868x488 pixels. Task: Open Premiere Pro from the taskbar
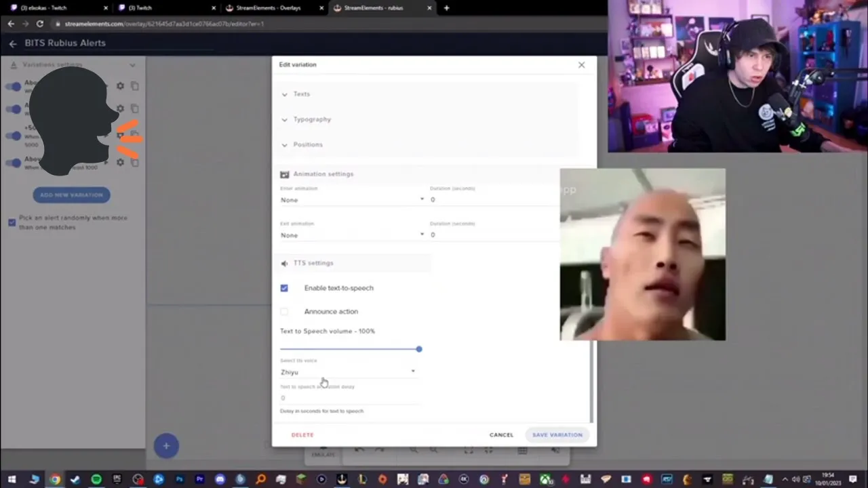coord(199,480)
